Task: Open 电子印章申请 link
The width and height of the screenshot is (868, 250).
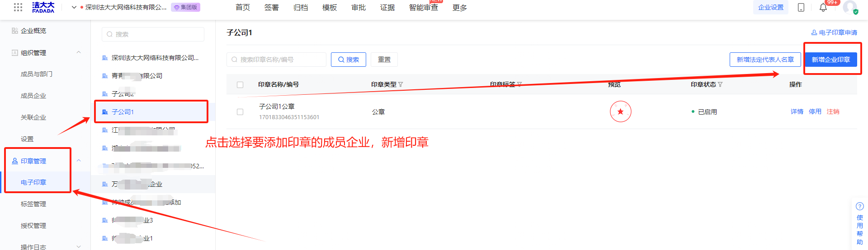Action: click(838, 32)
